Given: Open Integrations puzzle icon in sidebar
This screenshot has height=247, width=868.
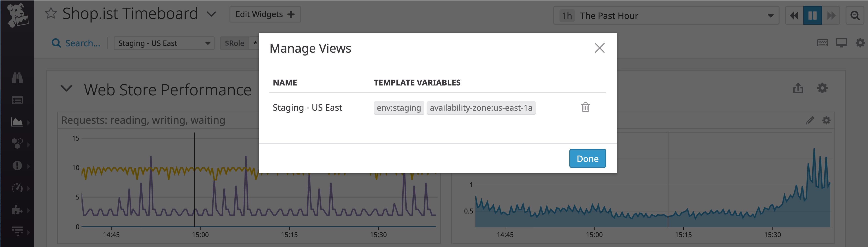Looking at the screenshot, I should point(18,210).
